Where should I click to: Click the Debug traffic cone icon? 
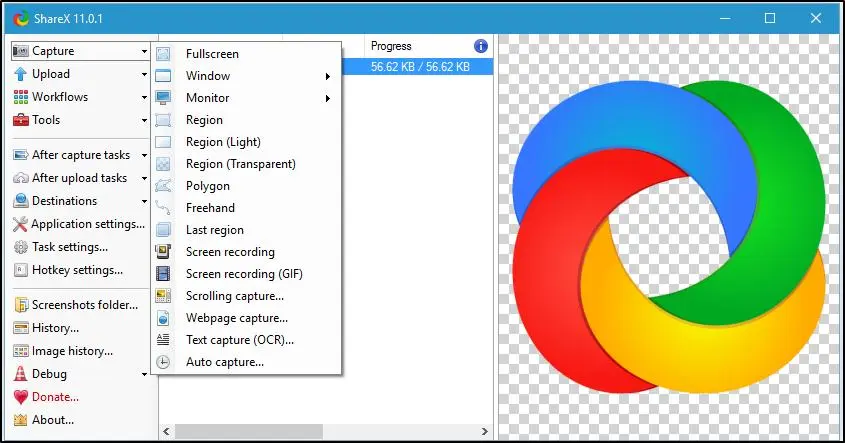(20, 374)
